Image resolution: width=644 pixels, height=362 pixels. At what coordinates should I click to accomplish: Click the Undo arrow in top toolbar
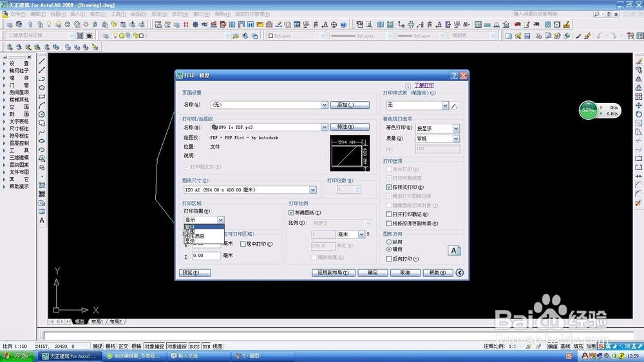tap(600, 35)
